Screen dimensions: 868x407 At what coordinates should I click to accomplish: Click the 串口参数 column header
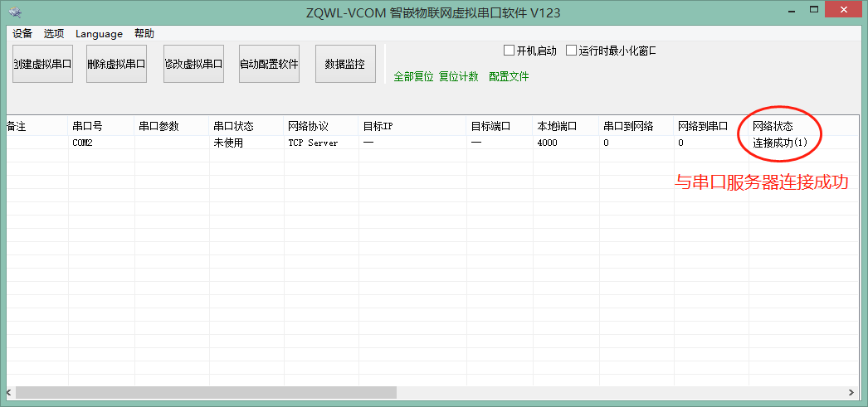(x=172, y=127)
